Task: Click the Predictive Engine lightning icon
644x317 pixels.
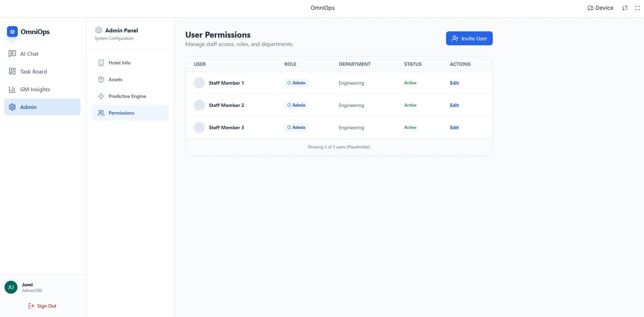Action: coord(101,96)
